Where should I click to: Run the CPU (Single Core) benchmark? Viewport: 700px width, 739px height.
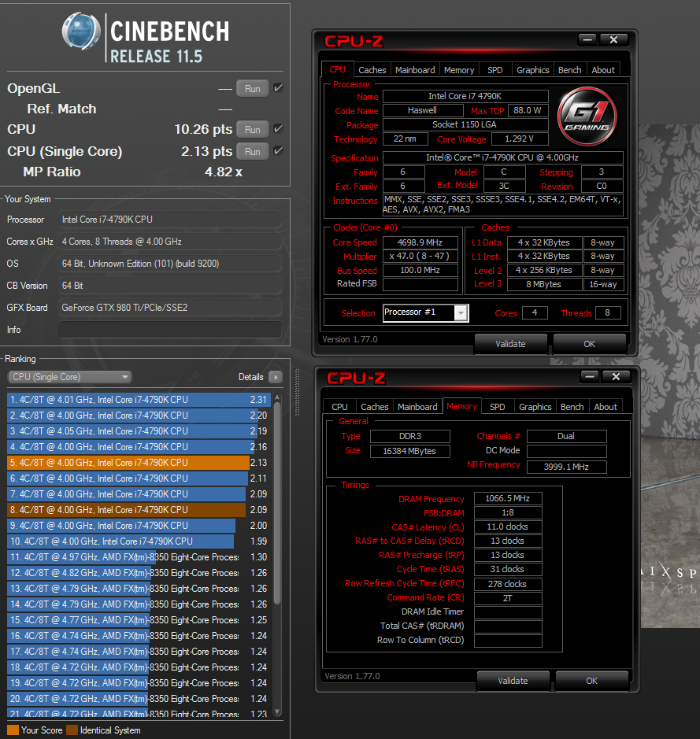pyautogui.click(x=253, y=152)
